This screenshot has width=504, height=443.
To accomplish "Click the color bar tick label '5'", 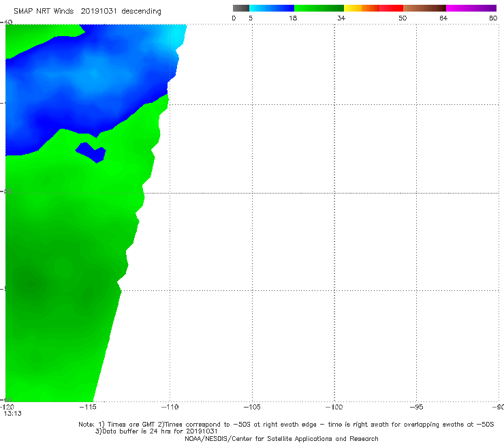I will pos(251,18).
